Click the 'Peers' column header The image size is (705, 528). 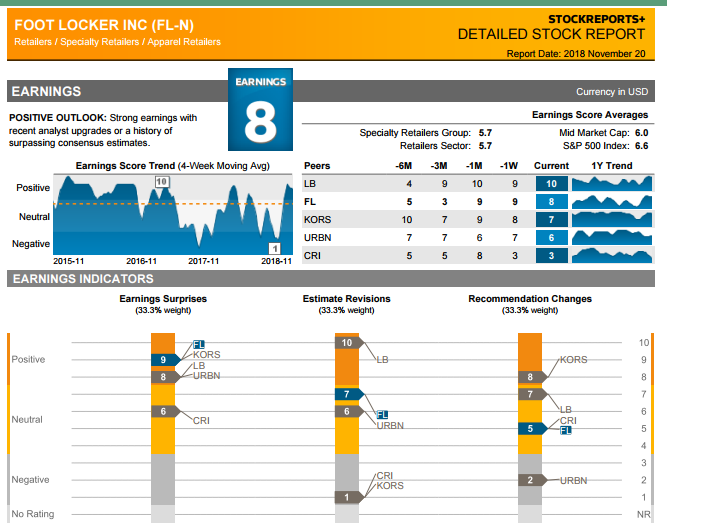coord(317,166)
